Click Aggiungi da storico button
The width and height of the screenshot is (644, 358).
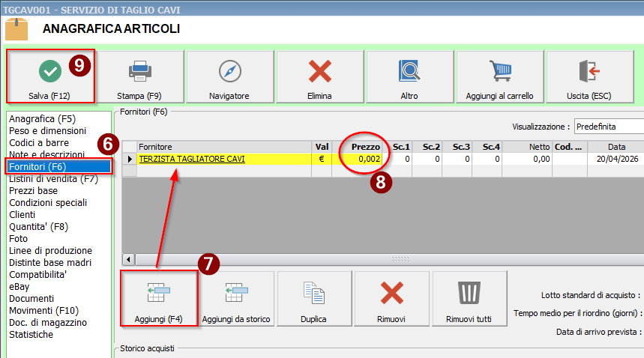(x=236, y=300)
